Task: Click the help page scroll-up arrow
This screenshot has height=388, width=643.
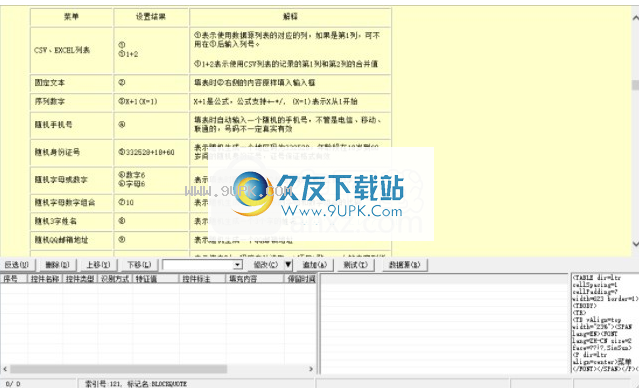Action: (x=636, y=18)
